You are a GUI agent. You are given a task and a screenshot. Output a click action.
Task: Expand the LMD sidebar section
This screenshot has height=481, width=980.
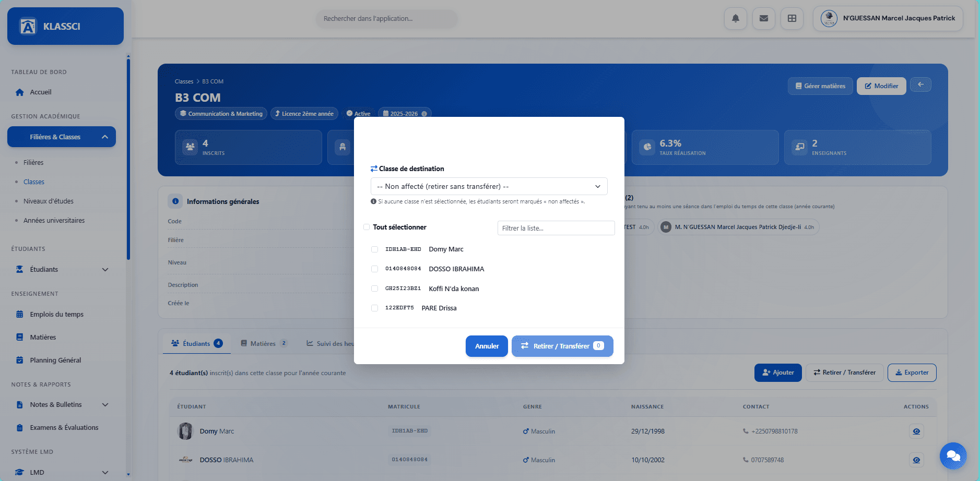(62, 472)
